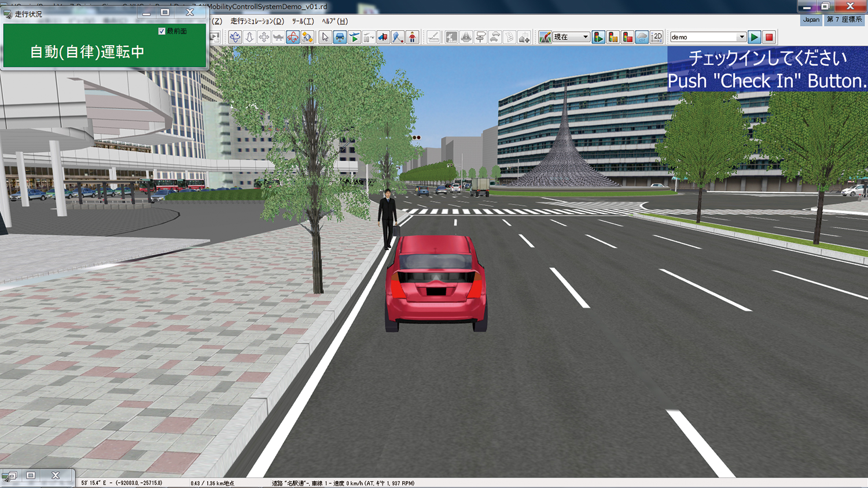The width and height of the screenshot is (868, 488).
Task: Reset traffic with traffic light stop icon
Action: point(627,38)
